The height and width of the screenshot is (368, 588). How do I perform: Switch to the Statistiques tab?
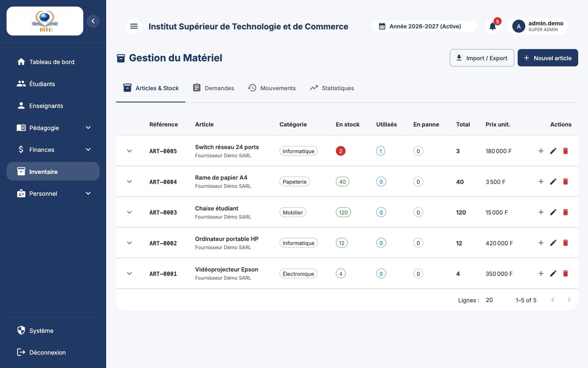click(x=332, y=88)
